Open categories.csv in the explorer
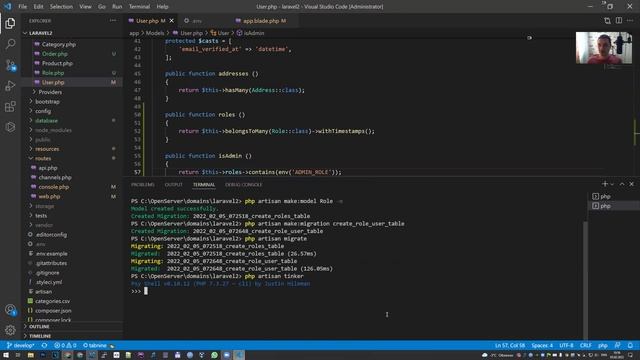The height and width of the screenshot is (360, 640). [52, 301]
